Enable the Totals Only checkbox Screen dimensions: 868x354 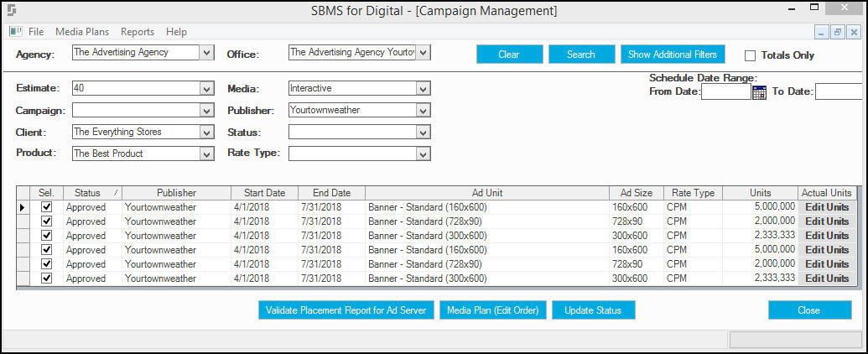pos(750,55)
